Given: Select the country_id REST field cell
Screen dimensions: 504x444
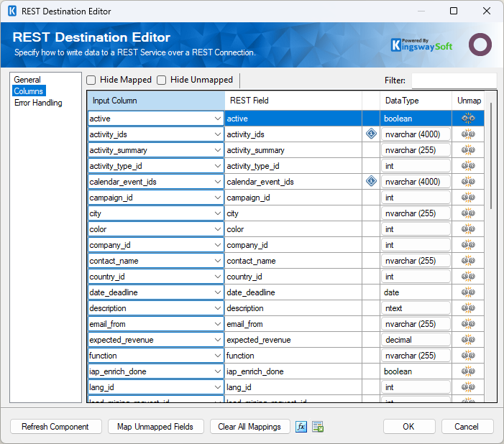Looking at the screenshot, I should [x=293, y=277].
